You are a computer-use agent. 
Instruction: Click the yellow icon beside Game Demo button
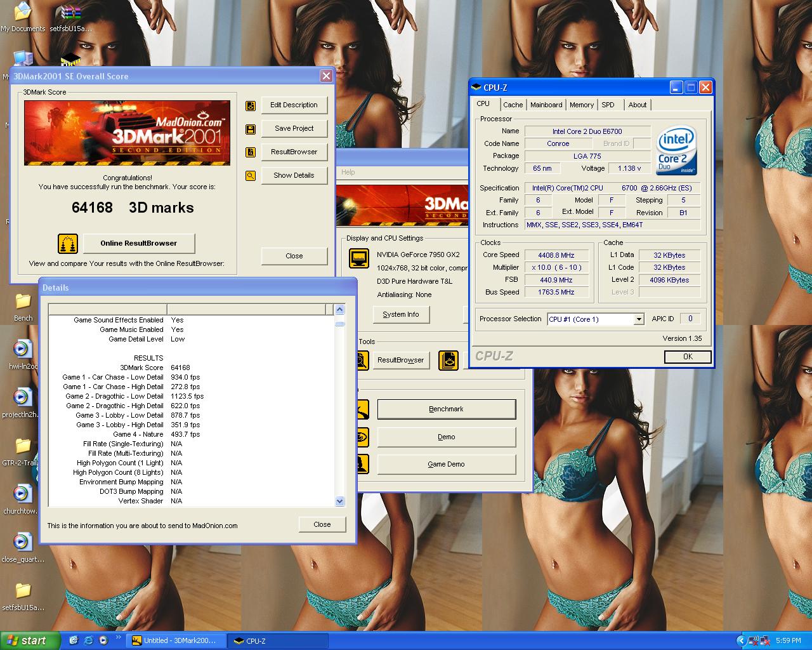coord(362,464)
